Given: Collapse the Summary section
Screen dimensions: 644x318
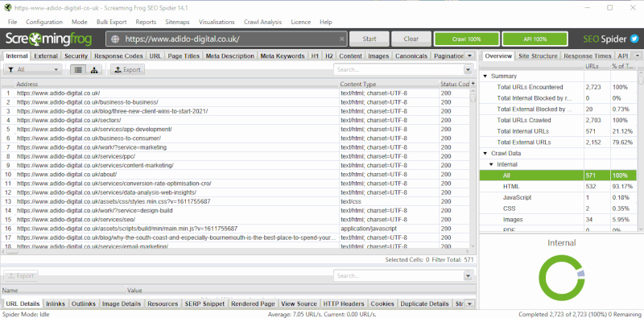Looking at the screenshot, I should coord(485,76).
